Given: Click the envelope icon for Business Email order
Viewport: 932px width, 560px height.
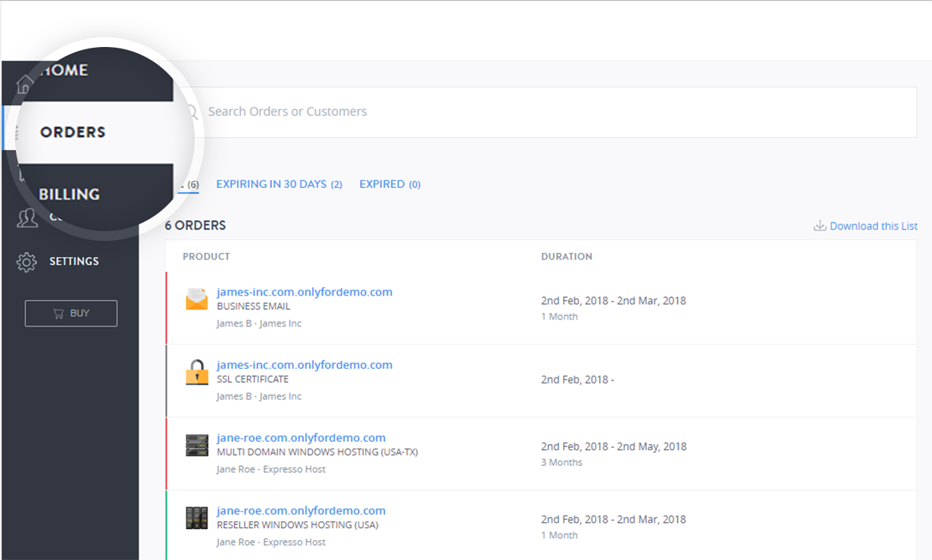Looking at the screenshot, I should point(197,299).
